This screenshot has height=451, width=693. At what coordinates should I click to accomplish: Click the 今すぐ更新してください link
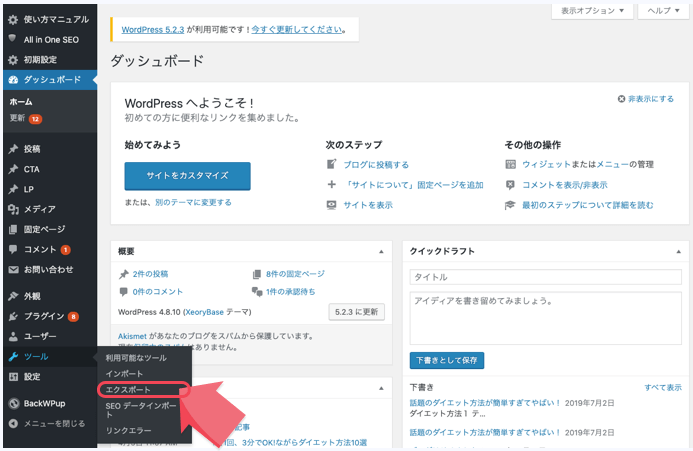coord(297,30)
